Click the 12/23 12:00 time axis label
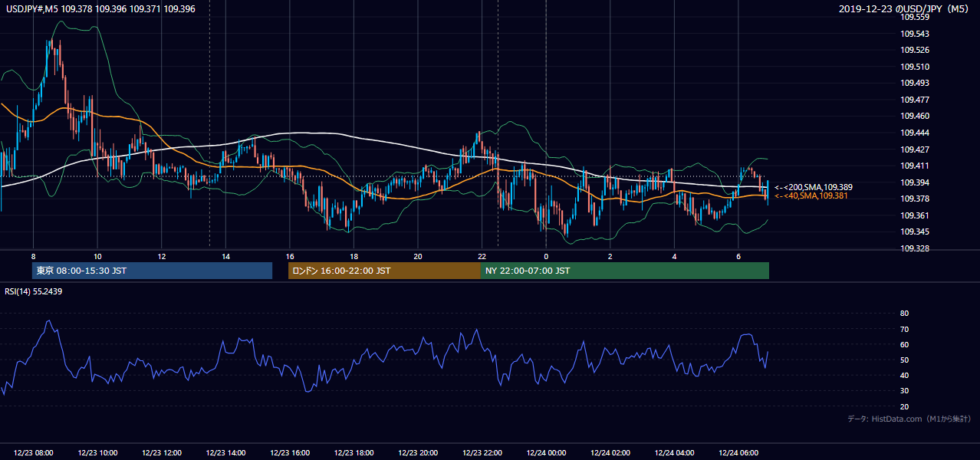Screen dimensions: 980x460 (162, 453)
